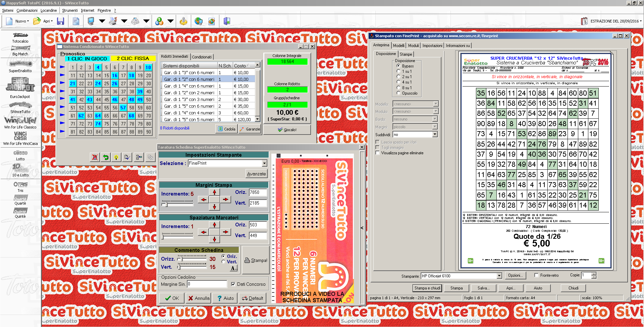Open the Apri folder icon
The height and width of the screenshot is (327, 644).
(x=37, y=21)
